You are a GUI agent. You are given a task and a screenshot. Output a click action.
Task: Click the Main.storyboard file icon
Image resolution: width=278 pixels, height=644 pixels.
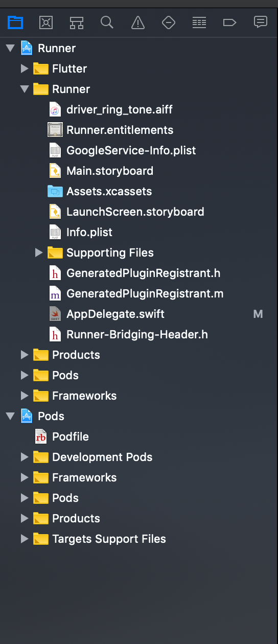(55, 171)
